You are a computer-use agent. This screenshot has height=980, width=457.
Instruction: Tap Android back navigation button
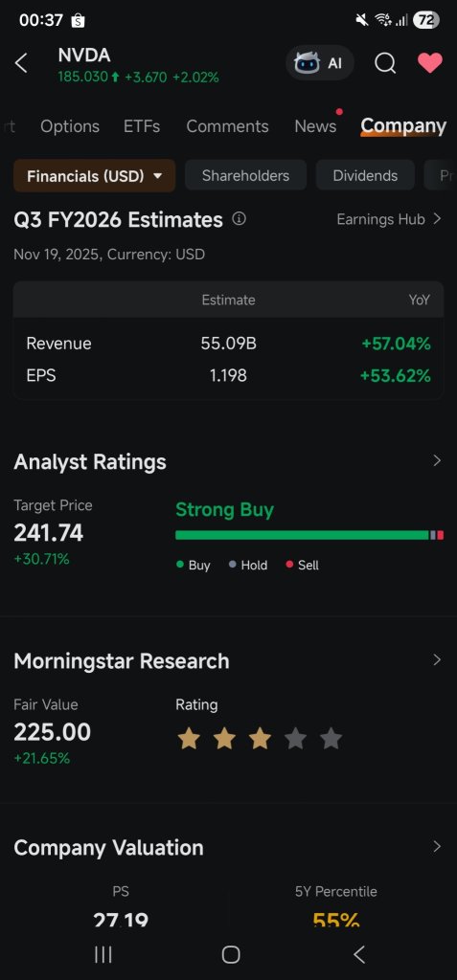tap(358, 954)
